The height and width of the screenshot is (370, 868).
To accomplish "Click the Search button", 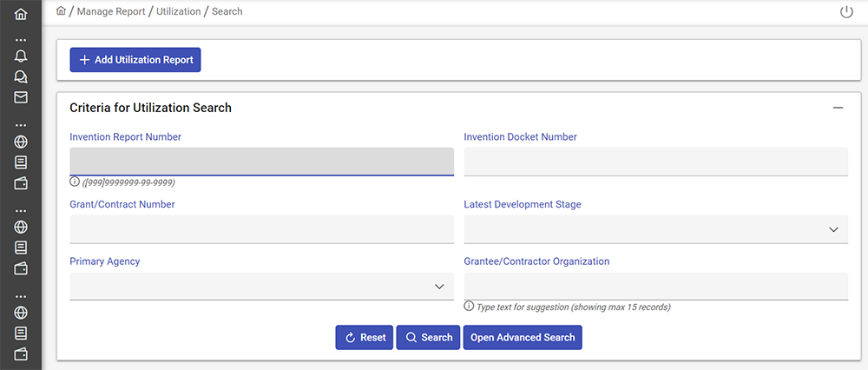I will (428, 337).
